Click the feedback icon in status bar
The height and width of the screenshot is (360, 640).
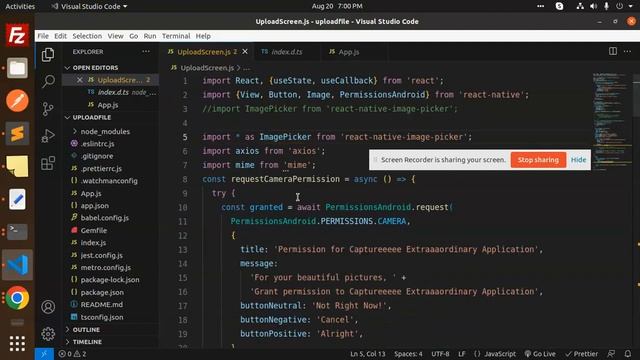coord(611,354)
